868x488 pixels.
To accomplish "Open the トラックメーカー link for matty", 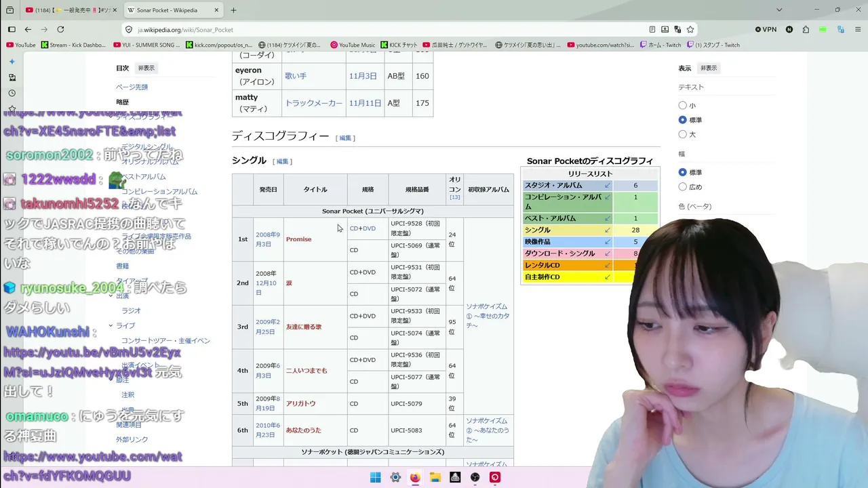I will click(314, 103).
